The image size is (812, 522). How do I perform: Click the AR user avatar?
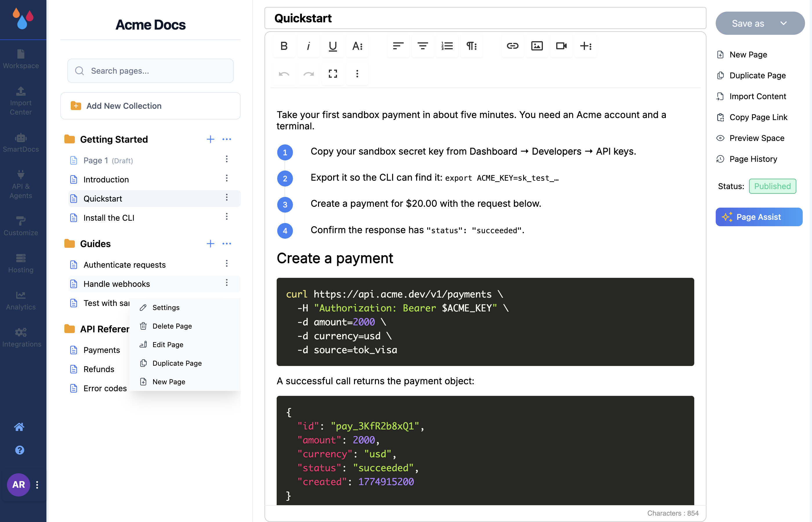[x=18, y=485]
